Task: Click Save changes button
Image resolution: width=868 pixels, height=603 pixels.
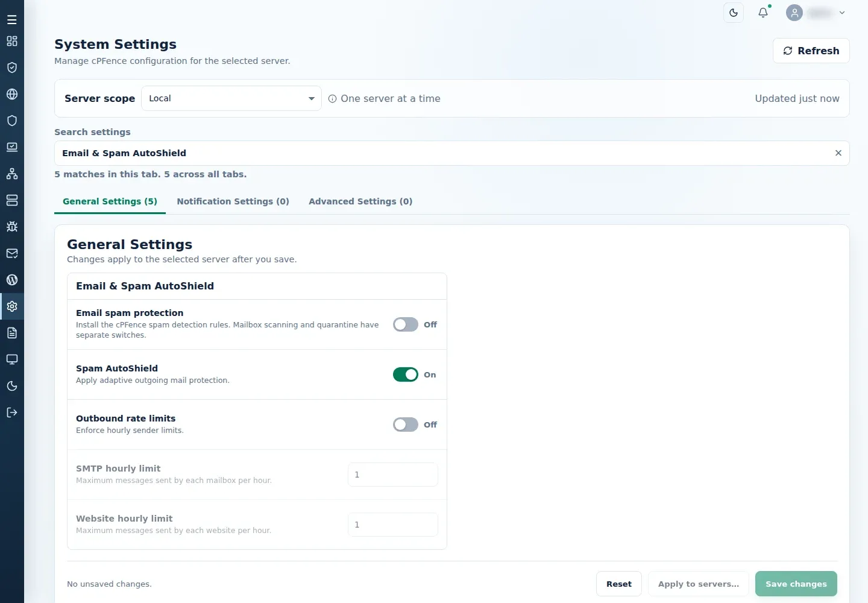Action: (x=796, y=584)
